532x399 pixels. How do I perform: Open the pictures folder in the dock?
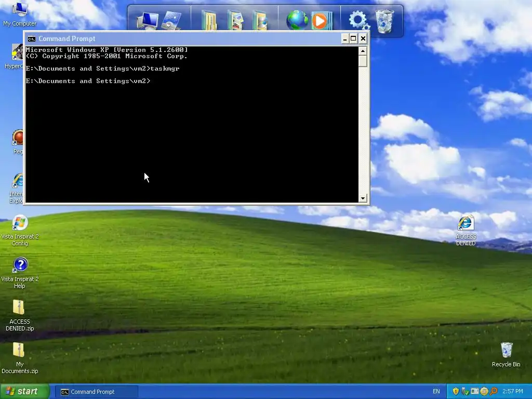coord(235,20)
